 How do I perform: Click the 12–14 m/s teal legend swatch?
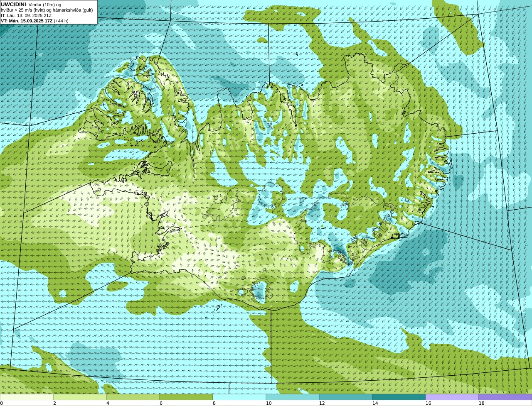[346, 397]
